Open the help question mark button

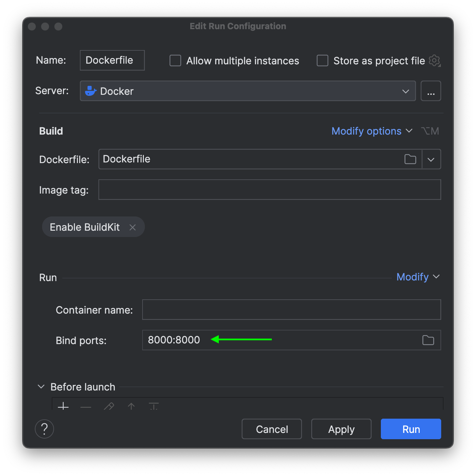click(x=44, y=429)
